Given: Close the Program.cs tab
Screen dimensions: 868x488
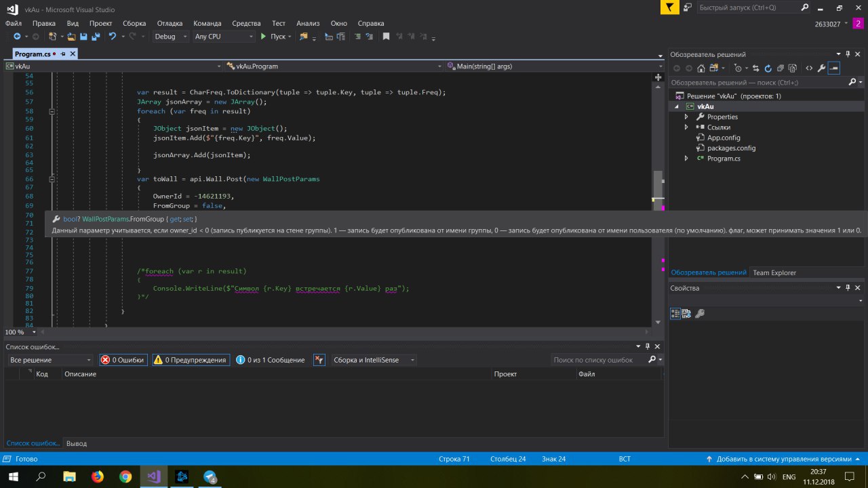Looking at the screenshot, I should [73, 54].
